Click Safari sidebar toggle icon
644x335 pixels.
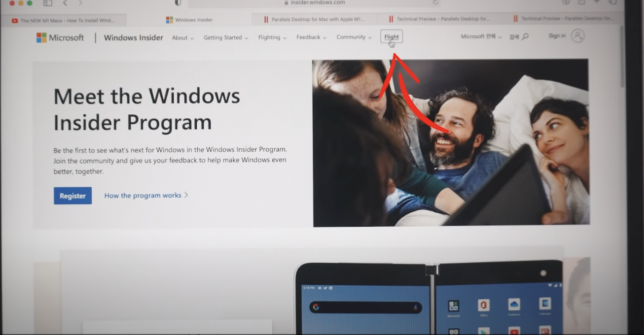click(47, 2)
